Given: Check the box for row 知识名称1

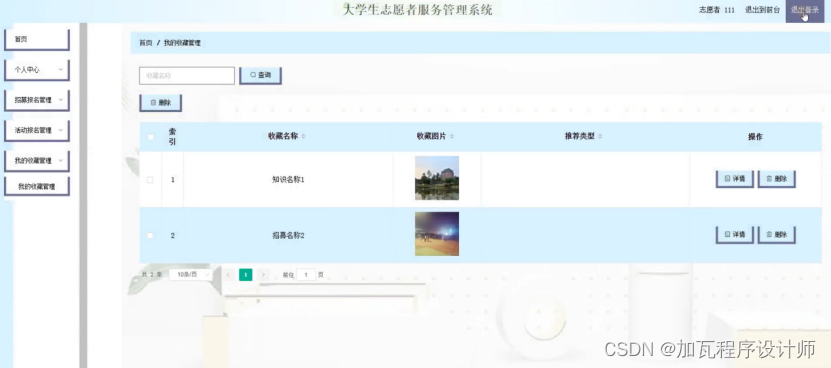Looking at the screenshot, I should point(150,180).
